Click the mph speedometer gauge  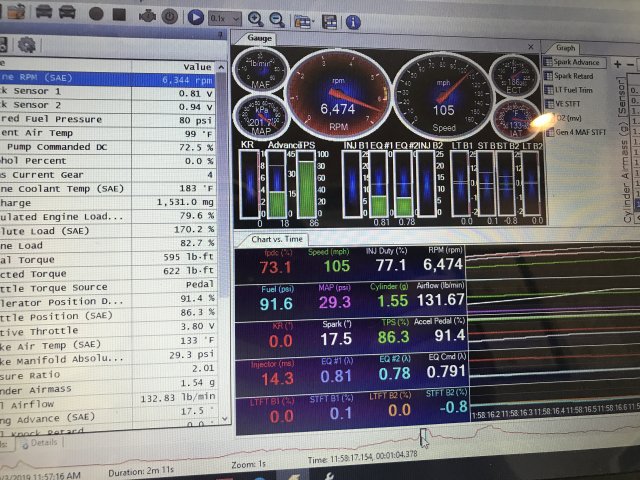443,97
